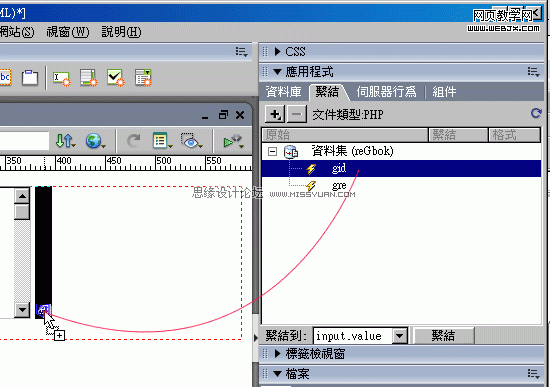Collapse the 資料集 (reGbok) tree node
Screen dimensions: 550x387
point(272,152)
